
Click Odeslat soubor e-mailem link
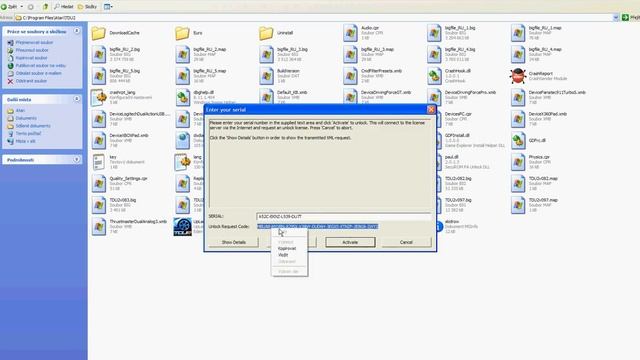pyautogui.click(x=38, y=73)
